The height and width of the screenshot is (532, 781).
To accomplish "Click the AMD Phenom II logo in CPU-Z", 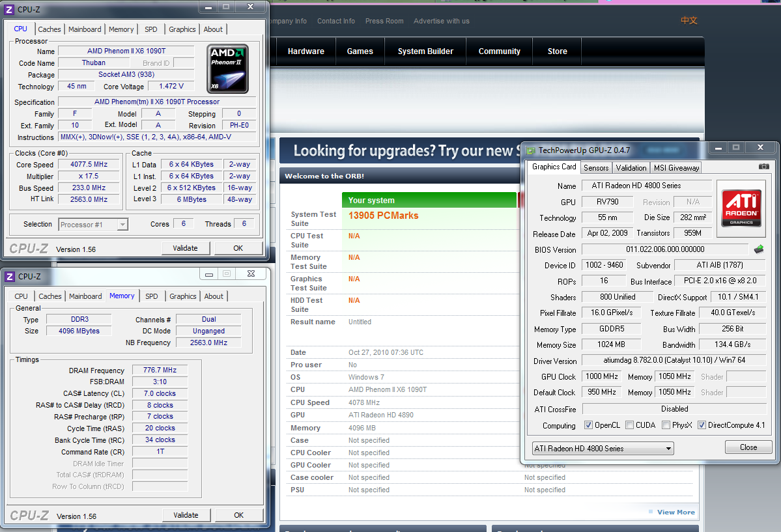I will [x=227, y=69].
